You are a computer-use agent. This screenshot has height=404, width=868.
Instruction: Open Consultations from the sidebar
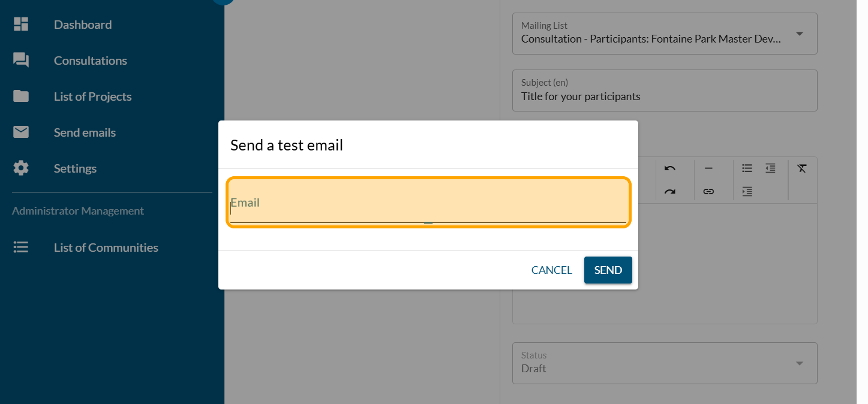click(x=90, y=61)
